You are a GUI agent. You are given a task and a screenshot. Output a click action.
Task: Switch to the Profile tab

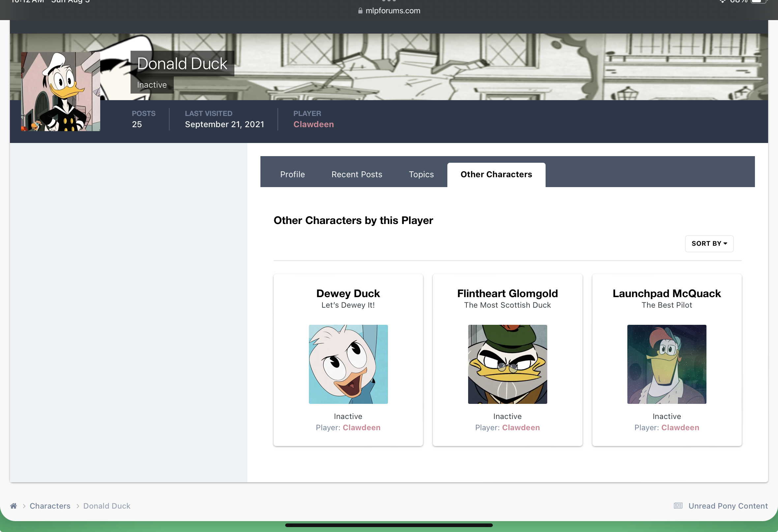[292, 174]
